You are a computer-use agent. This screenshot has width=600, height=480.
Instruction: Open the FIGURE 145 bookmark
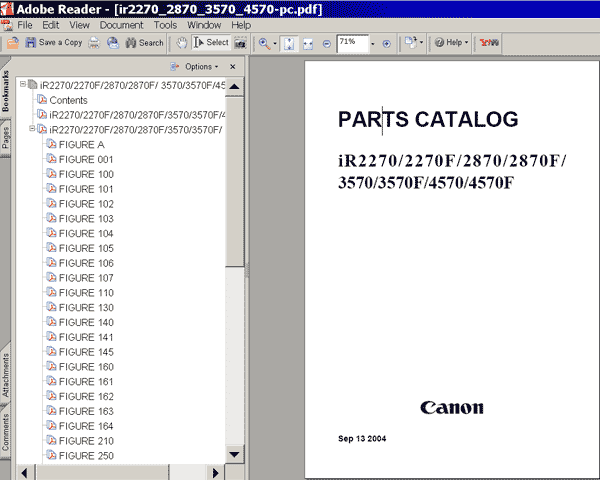pos(86,352)
